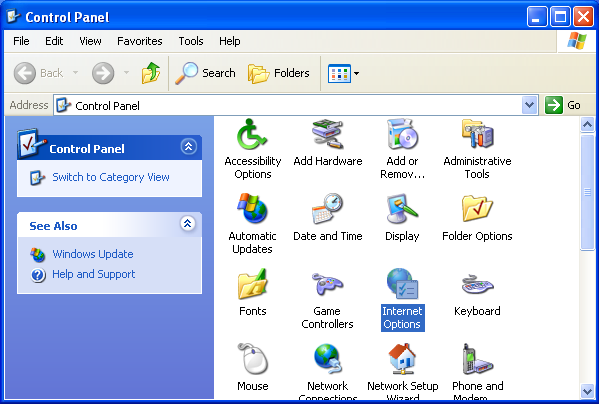
Task: Select the Internet Options icon
Action: point(402,284)
